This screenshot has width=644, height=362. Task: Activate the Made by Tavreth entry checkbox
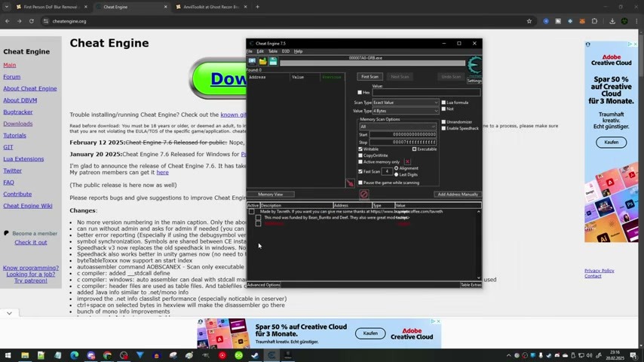coord(251,211)
